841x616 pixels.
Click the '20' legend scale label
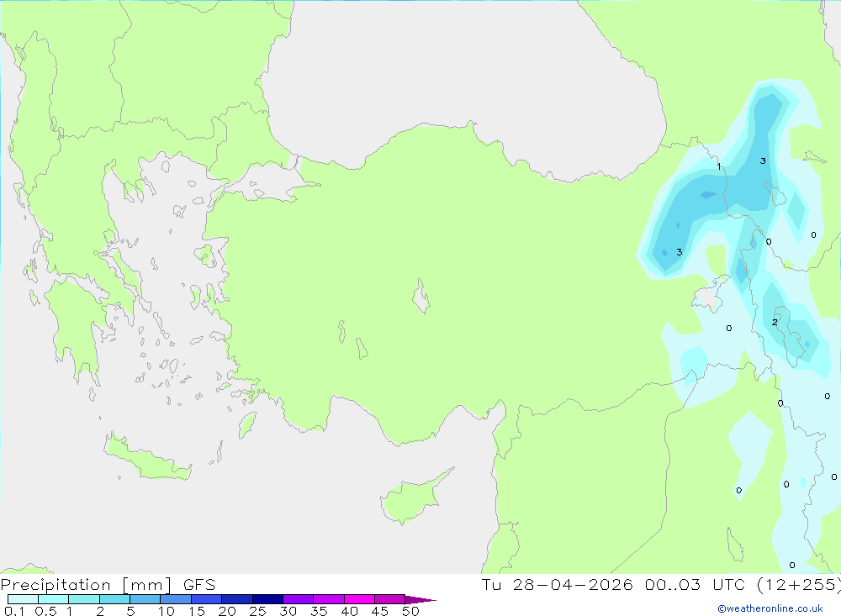click(x=227, y=611)
